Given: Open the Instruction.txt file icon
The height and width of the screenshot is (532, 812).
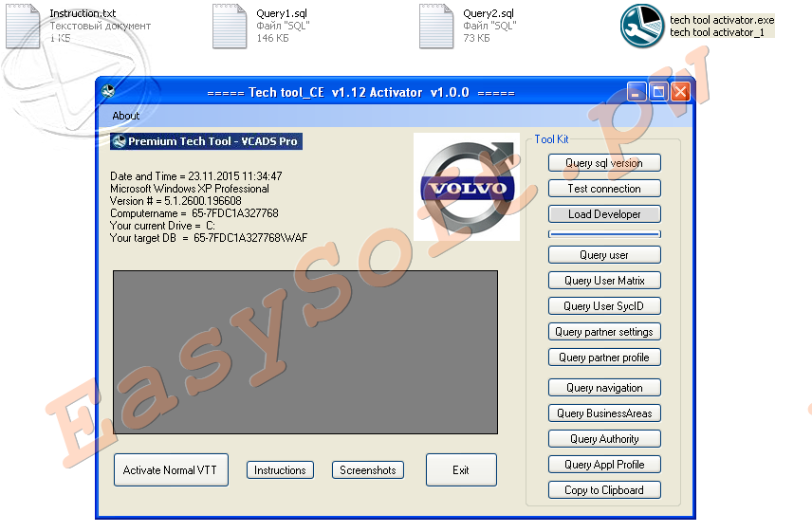Looking at the screenshot, I should (23, 26).
